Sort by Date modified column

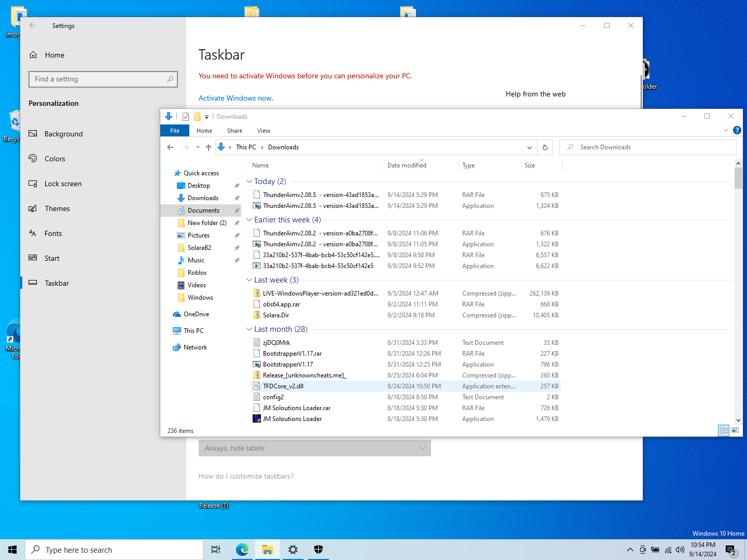[x=421, y=165]
